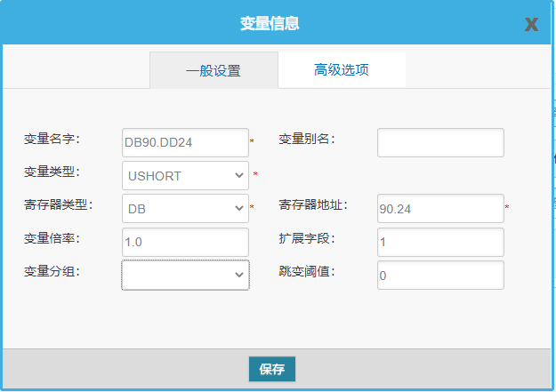Click the 寄存器地址 label text
Screen dimensions: 556x392
313,205
